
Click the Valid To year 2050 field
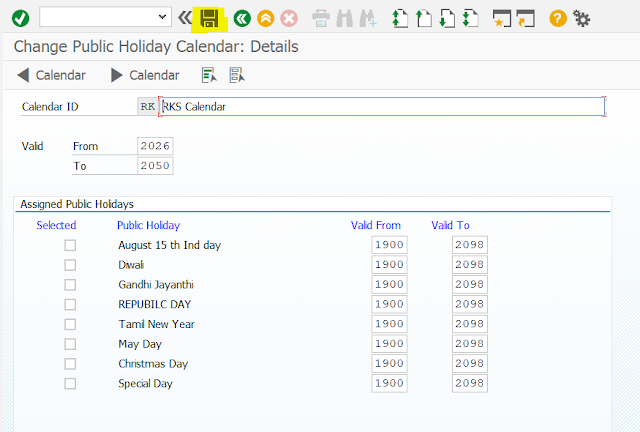click(x=155, y=166)
